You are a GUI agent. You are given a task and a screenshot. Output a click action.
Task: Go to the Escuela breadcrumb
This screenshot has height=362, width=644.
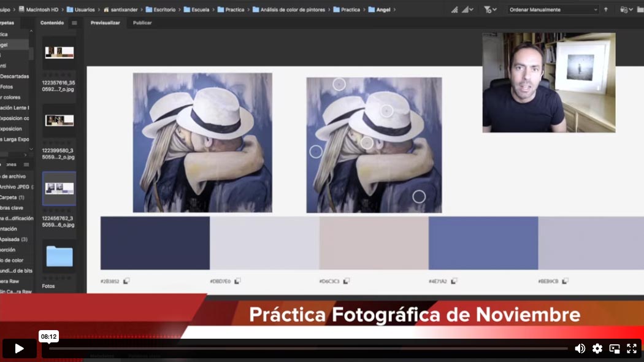point(196,9)
